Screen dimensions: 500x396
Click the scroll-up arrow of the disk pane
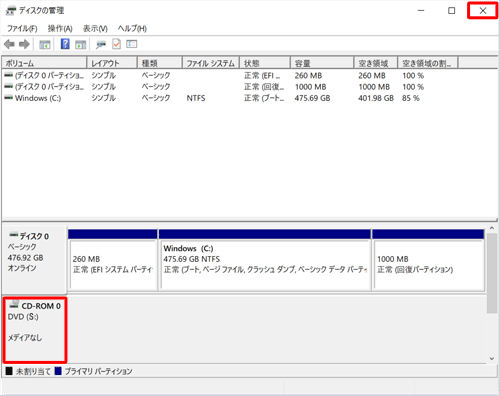(x=492, y=228)
